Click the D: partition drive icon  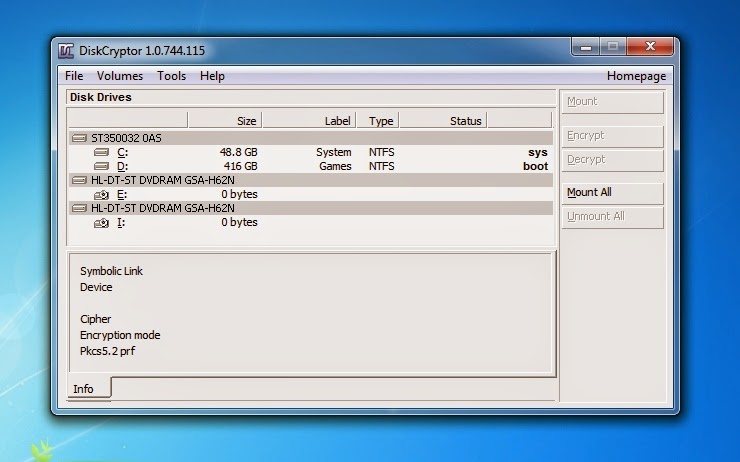coord(101,166)
